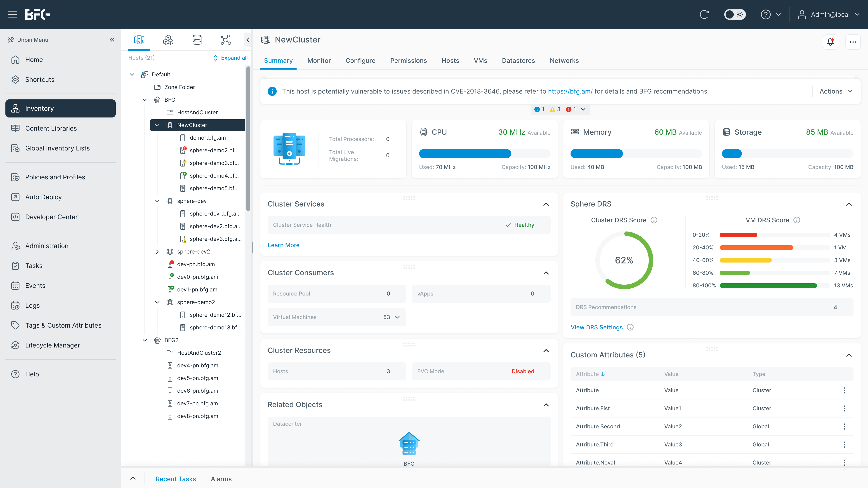Collapse the sphere-demo2 cluster node
The height and width of the screenshot is (488, 868).
point(157,302)
